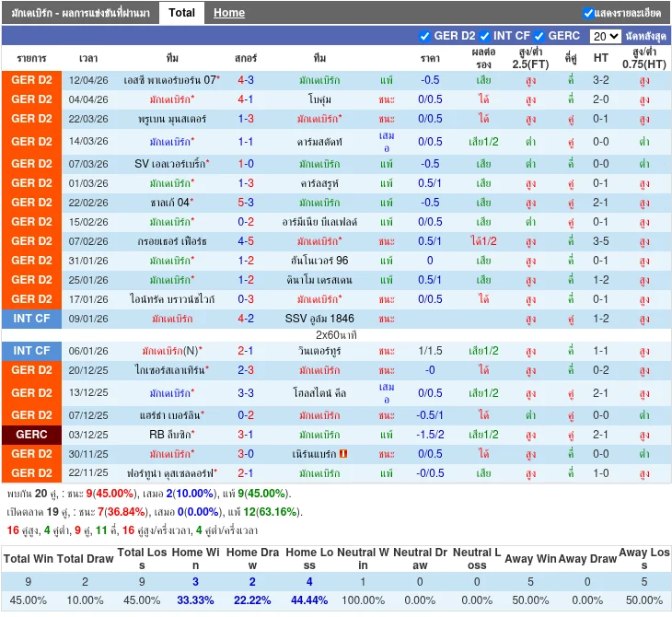
Task: Click the dark red GERC league badge
Action: tap(32, 435)
